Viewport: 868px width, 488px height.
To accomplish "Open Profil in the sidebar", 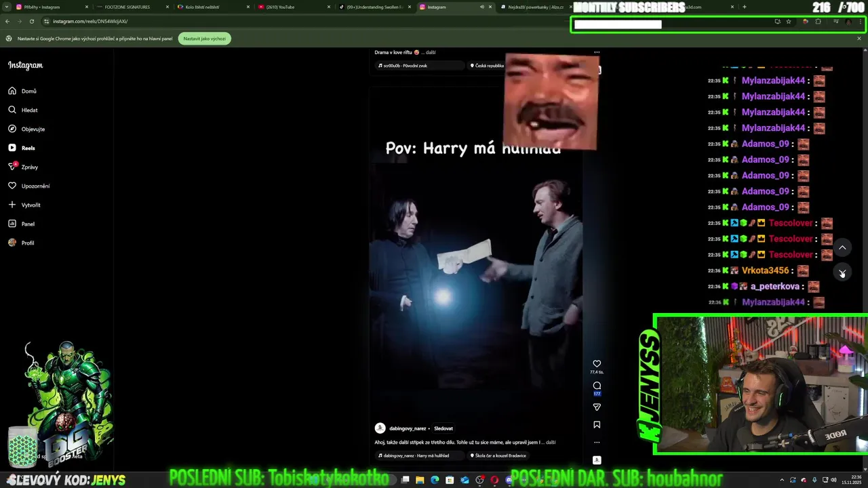I will (x=21, y=243).
